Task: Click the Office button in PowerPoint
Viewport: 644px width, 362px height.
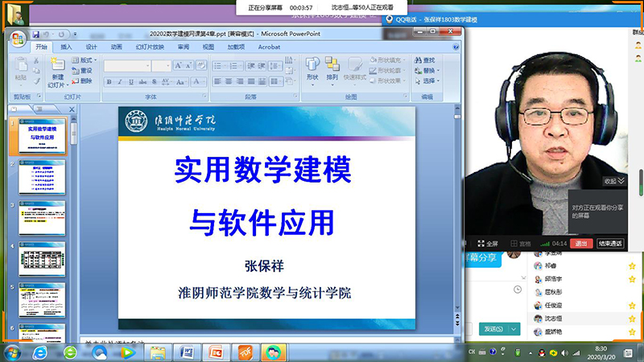Action: [x=18, y=39]
